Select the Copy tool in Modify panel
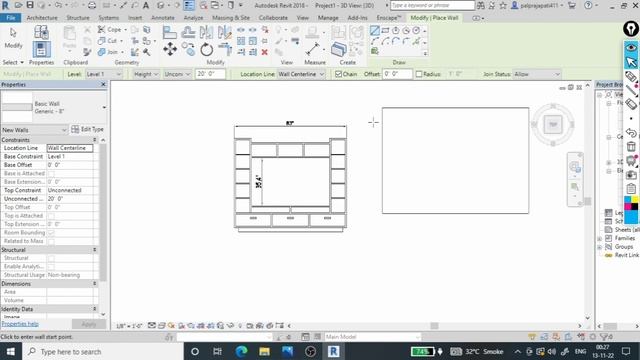The width and height of the screenshot is (640, 360). tap(188, 49)
